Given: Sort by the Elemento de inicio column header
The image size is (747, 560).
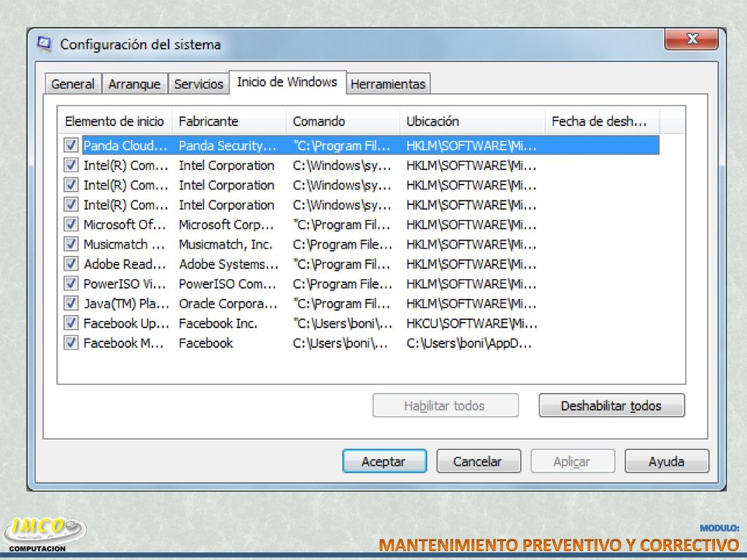Looking at the screenshot, I should tap(115, 122).
